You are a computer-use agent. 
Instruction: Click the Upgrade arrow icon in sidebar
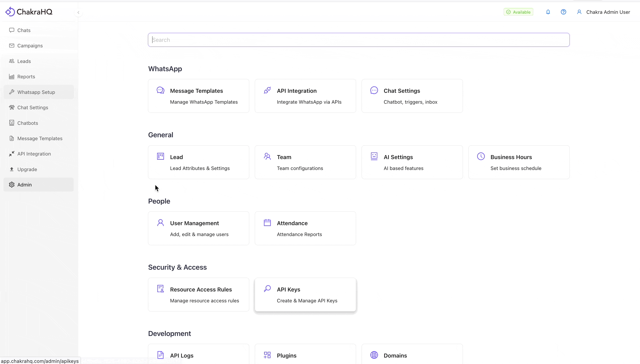coord(12,169)
